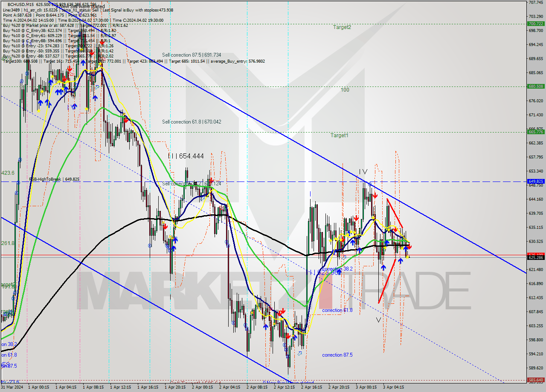
Task: Click the '1 Apr 08:15' time axis label
Action: (x=93, y=387)
